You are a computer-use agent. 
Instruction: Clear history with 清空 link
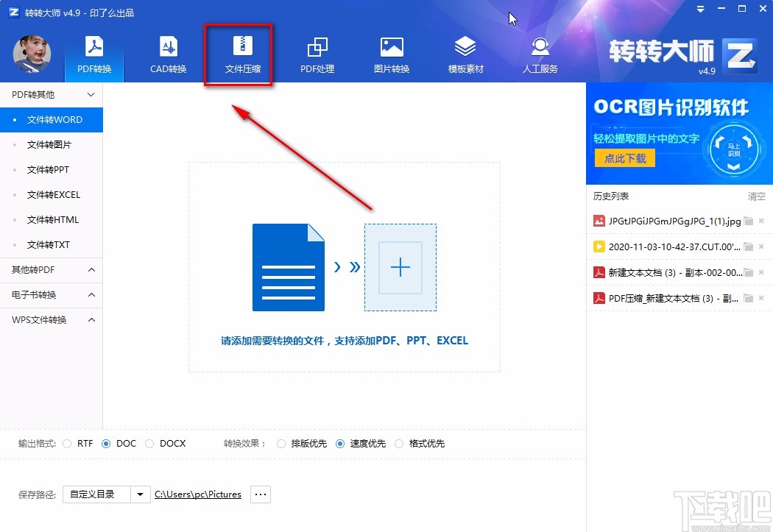point(756,196)
